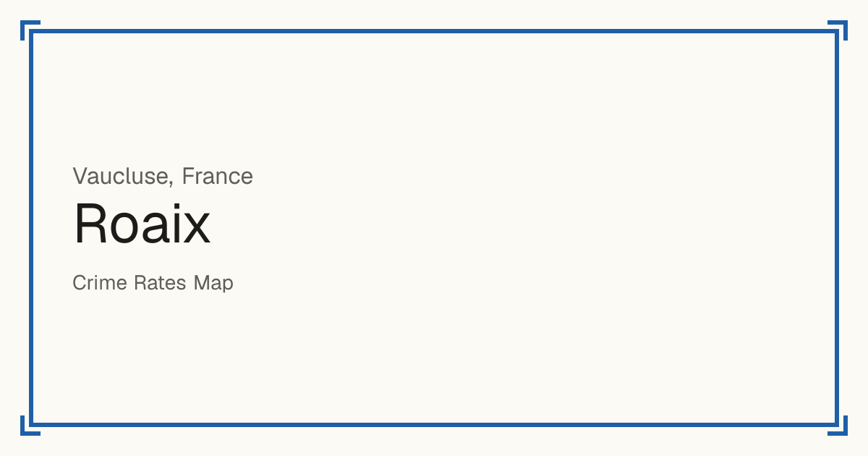Click the word France
868x456 pixels.
click(x=217, y=177)
